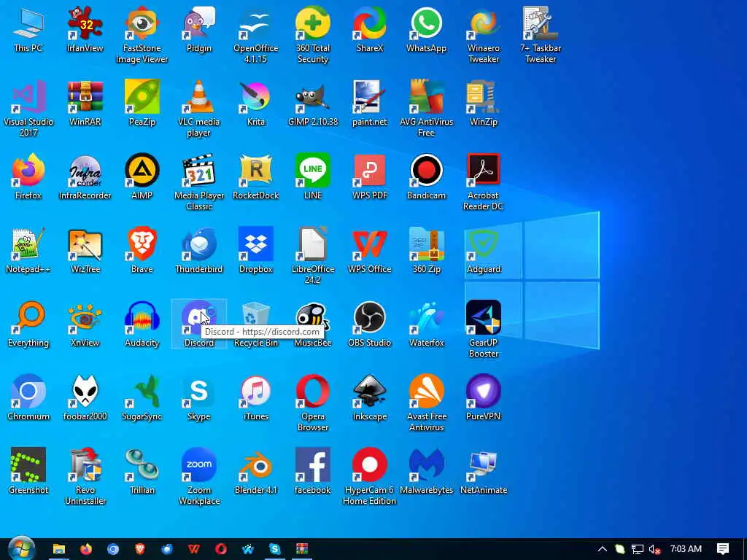Show hidden system tray icons
The width and height of the screenshot is (747, 560).
(602, 549)
